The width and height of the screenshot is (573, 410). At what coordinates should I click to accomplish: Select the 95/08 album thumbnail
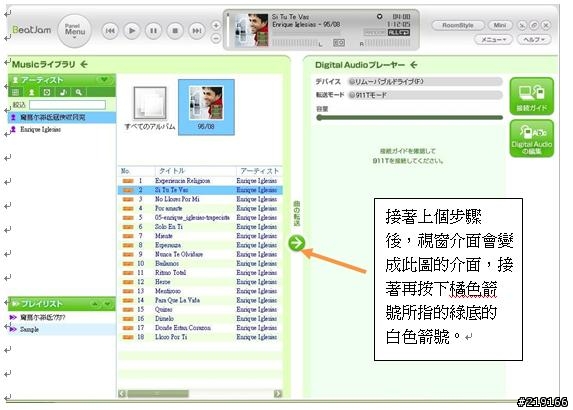pos(206,107)
